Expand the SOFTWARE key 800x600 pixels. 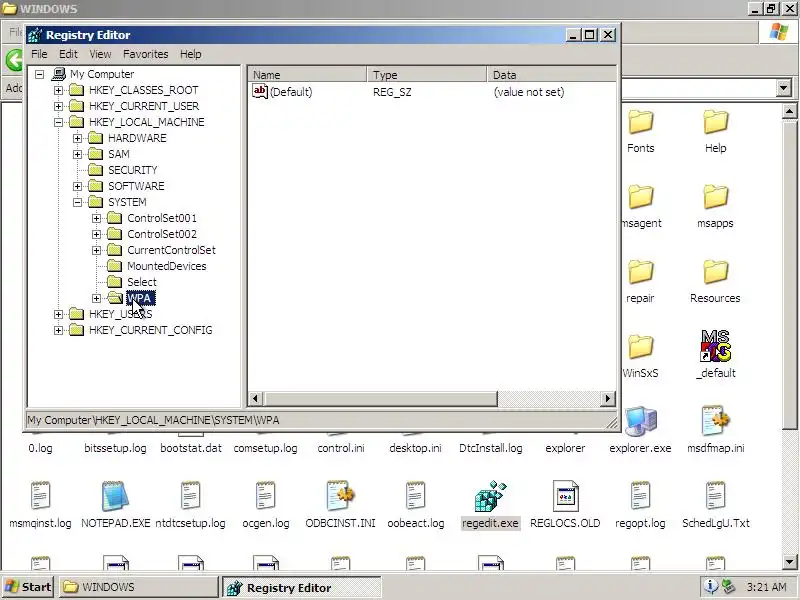point(78,186)
